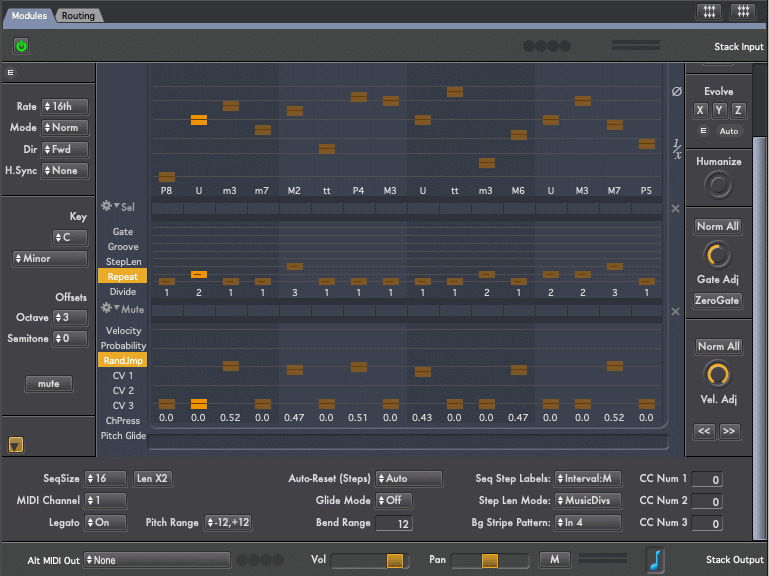Click the X icon beside the Sel row
The width and height of the screenshot is (769, 576).
point(675,209)
